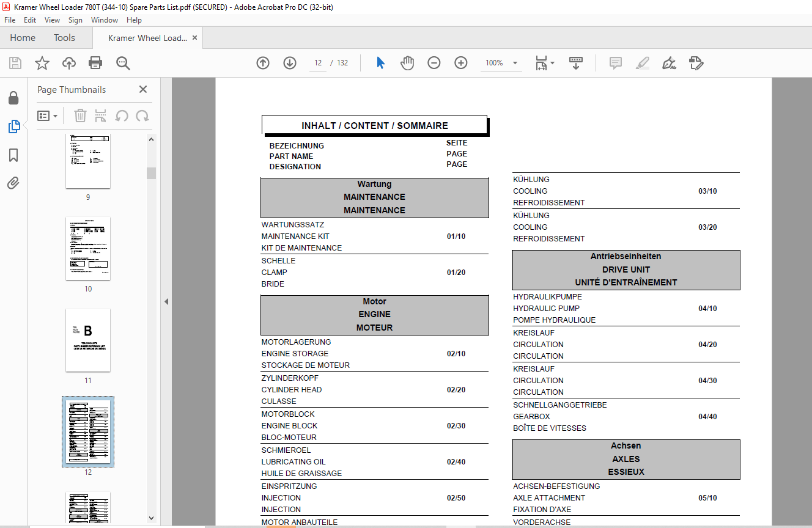Select page 12 thumbnail
The image size is (812, 528).
coord(88,431)
